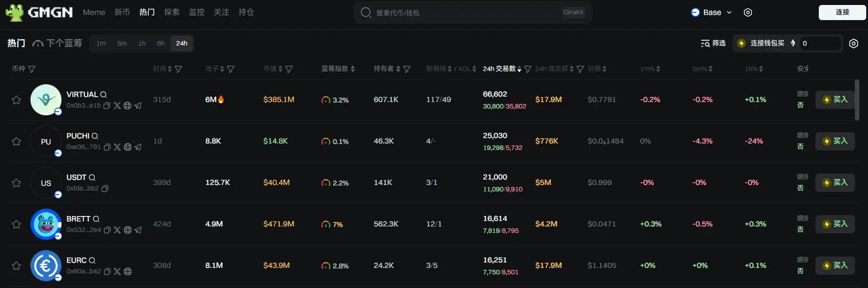Focus the 搜索代币/钱包 search field
The image size is (868, 288).
472,12
